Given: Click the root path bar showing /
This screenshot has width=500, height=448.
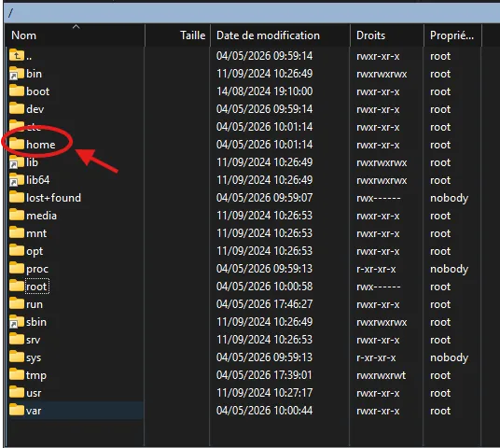Looking at the screenshot, I should pyautogui.click(x=252, y=13).
